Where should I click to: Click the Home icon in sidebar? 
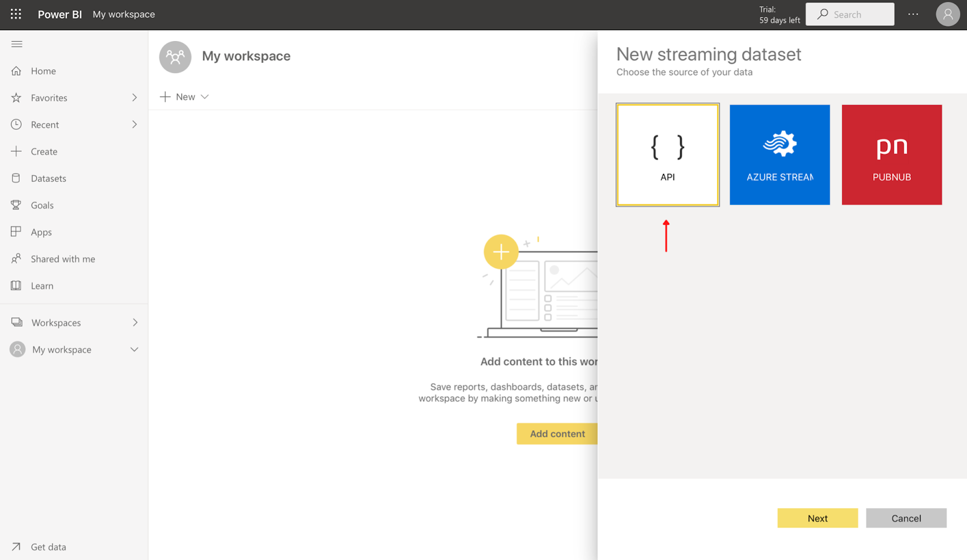pyautogui.click(x=16, y=71)
